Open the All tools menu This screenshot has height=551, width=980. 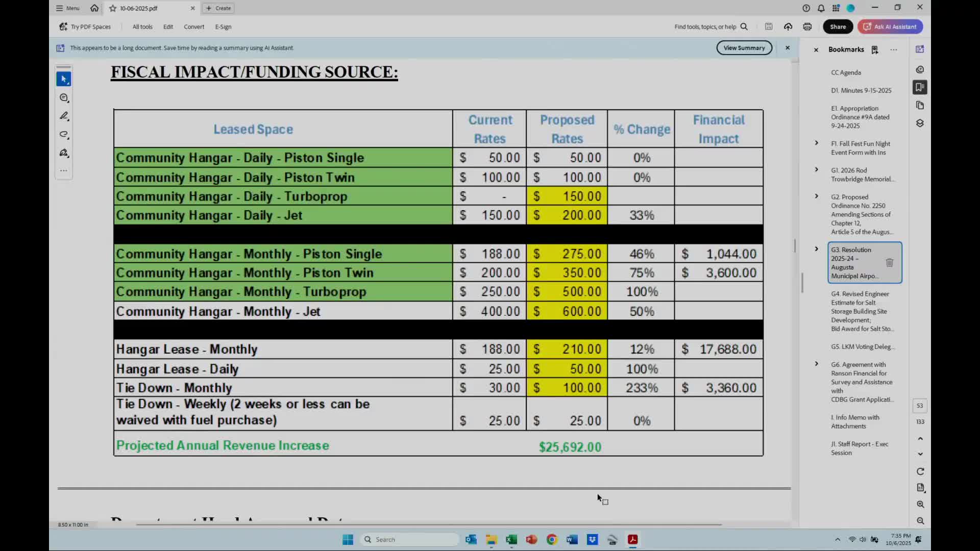[142, 27]
